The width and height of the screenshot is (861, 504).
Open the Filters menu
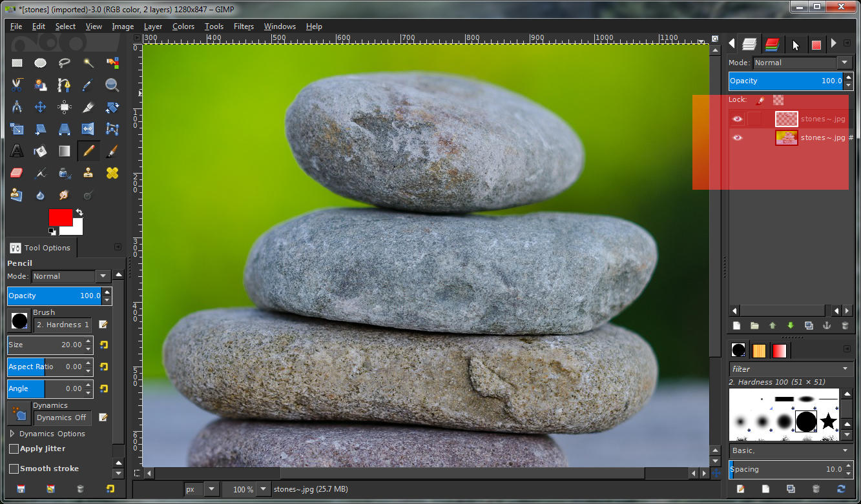pyautogui.click(x=244, y=26)
